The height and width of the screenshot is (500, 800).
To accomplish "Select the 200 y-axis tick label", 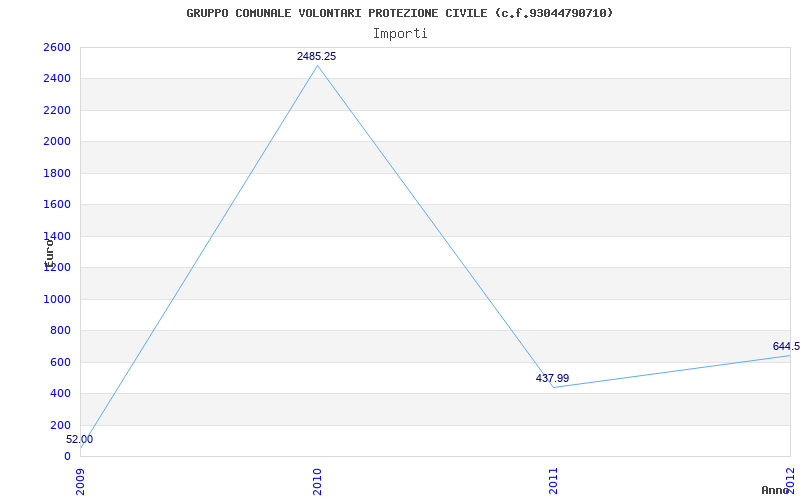I will pyautogui.click(x=60, y=425).
